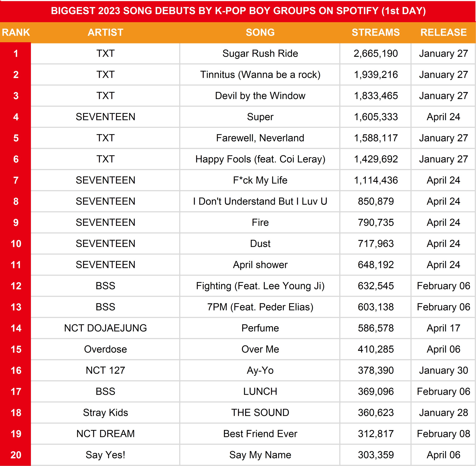Viewport: 476px width, 466px height.
Task: Select 'January 27' date for Sugar Rush Ride
Action: (x=443, y=54)
